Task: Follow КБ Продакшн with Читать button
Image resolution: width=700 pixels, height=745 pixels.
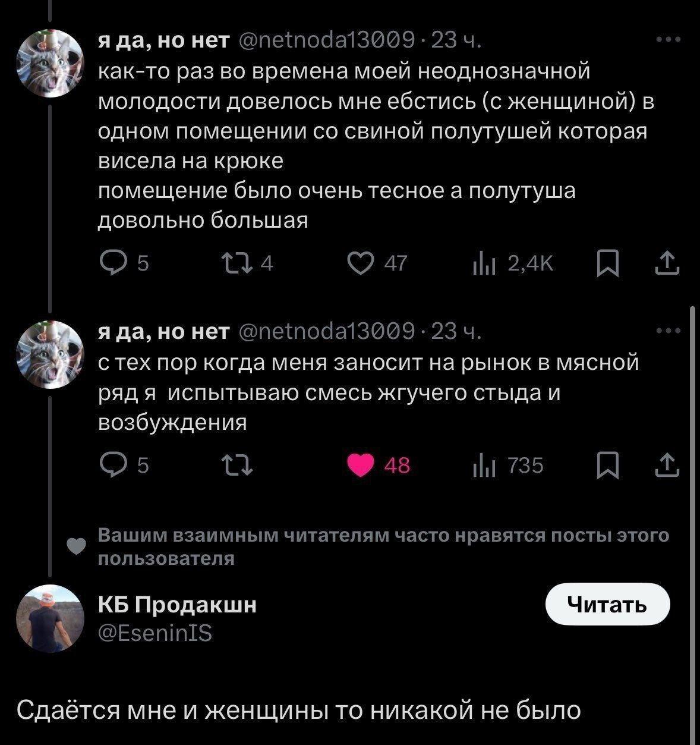Action: [607, 604]
